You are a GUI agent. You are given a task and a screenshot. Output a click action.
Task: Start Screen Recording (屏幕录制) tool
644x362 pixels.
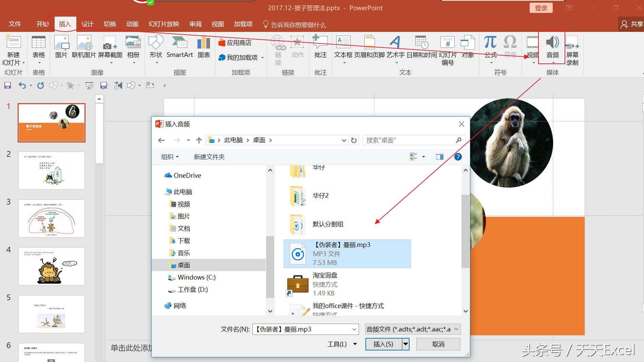572,50
